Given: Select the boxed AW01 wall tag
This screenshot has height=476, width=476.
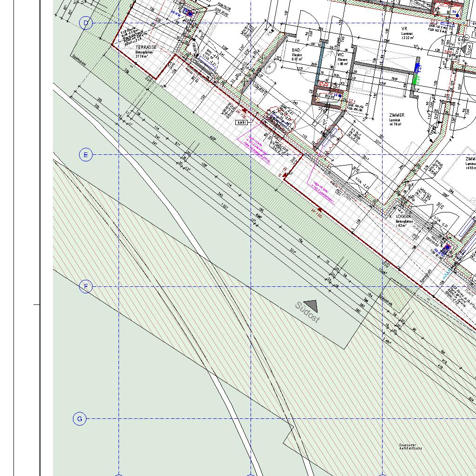Looking at the screenshot, I should coord(241,122).
